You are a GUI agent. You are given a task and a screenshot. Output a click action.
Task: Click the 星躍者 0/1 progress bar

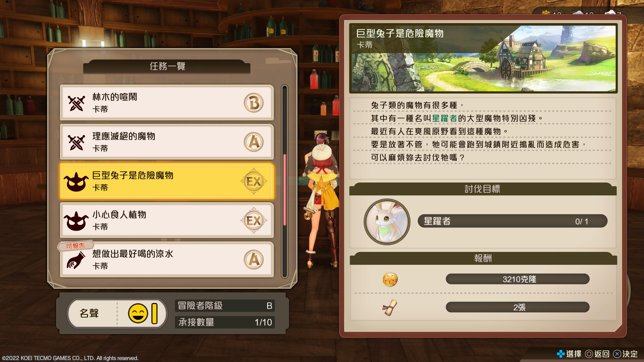(x=513, y=221)
